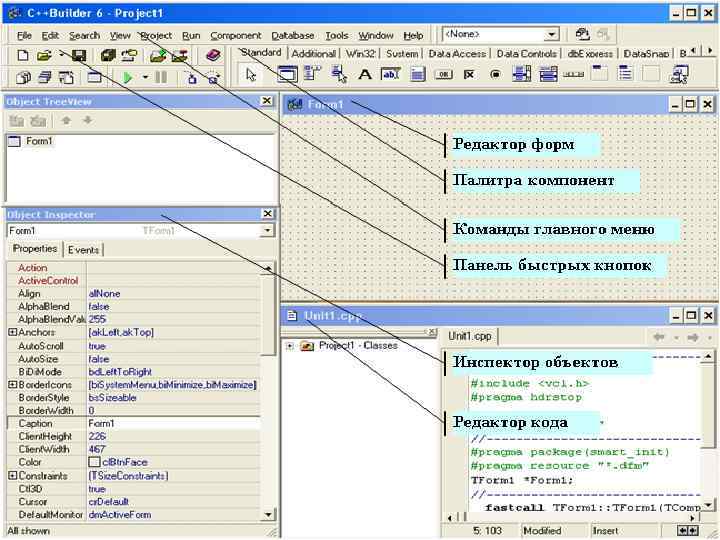
Task: Click the Save diskette icon
Action: 79,56
